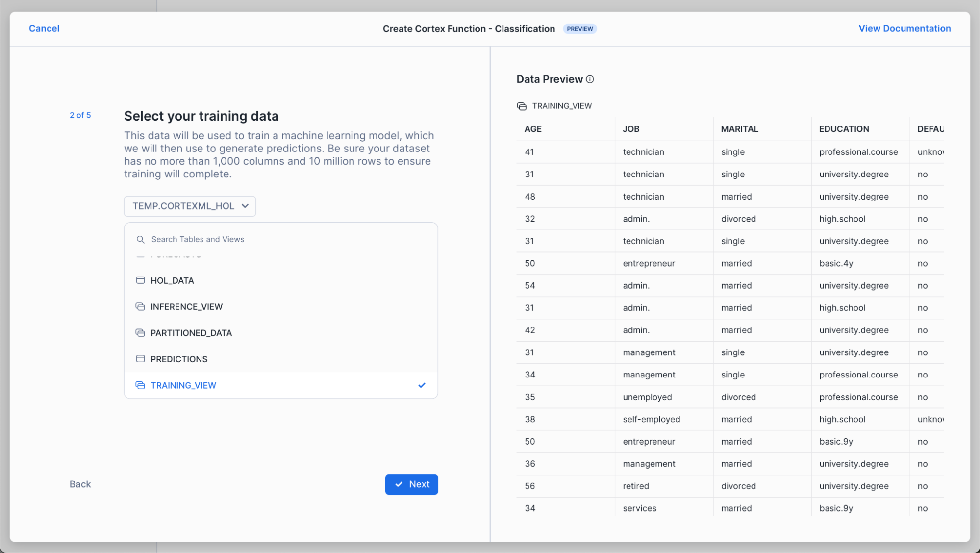Click the checkmark beside TRAINING_VIEW
This screenshot has height=553, width=980.
click(x=422, y=385)
